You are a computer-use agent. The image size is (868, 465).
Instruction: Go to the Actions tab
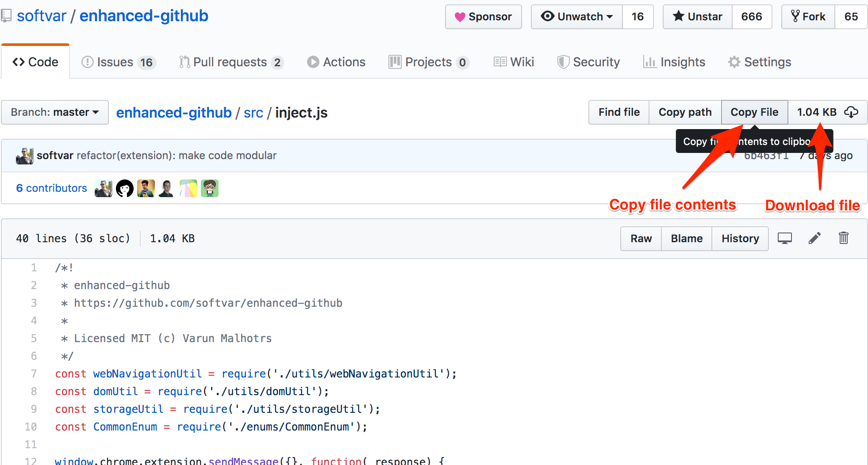click(336, 62)
